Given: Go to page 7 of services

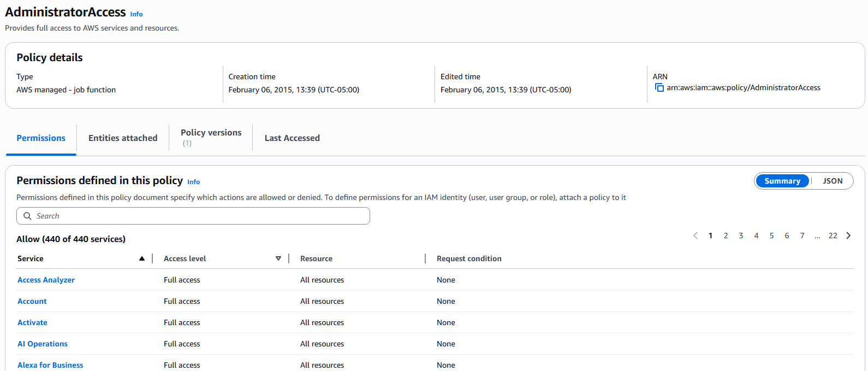Looking at the screenshot, I should pos(802,235).
